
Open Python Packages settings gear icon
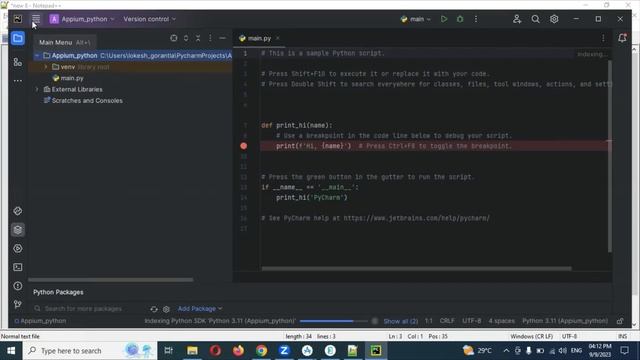click(x=166, y=309)
